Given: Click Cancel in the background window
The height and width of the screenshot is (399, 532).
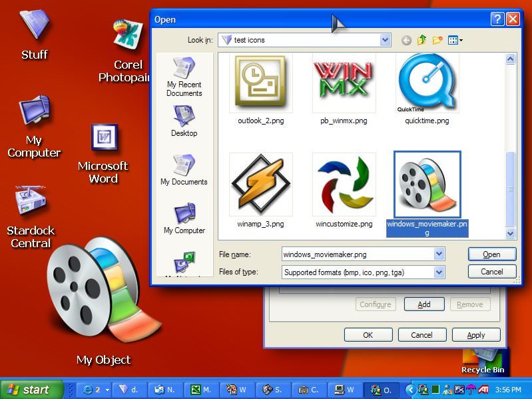Looking at the screenshot, I should 421,335.
